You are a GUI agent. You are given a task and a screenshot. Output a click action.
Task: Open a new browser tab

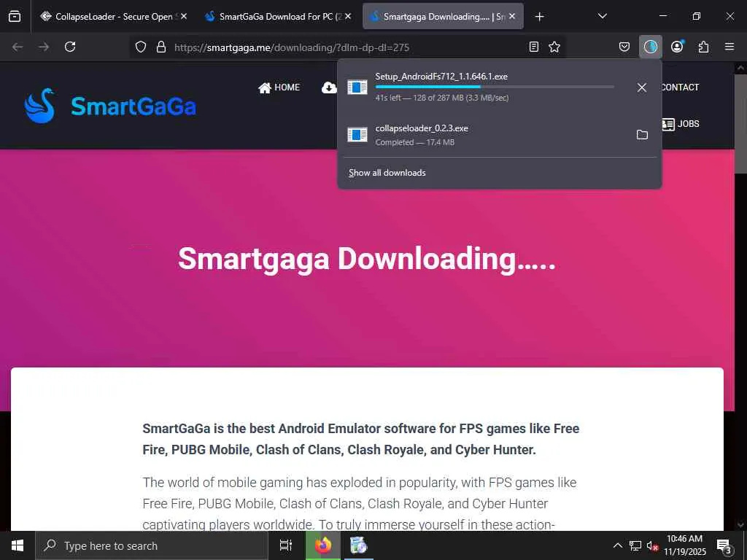click(539, 17)
